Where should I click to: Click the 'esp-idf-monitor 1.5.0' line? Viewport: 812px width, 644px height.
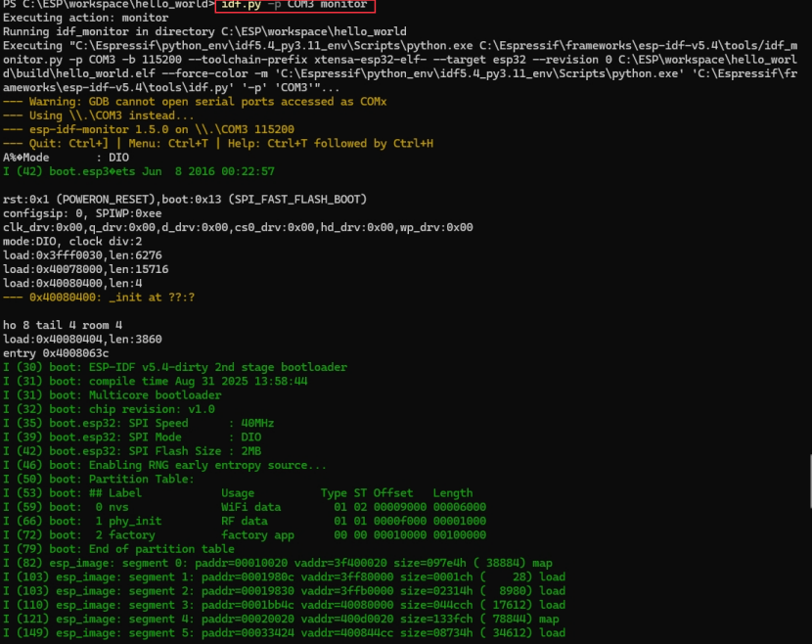tap(149, 129)
